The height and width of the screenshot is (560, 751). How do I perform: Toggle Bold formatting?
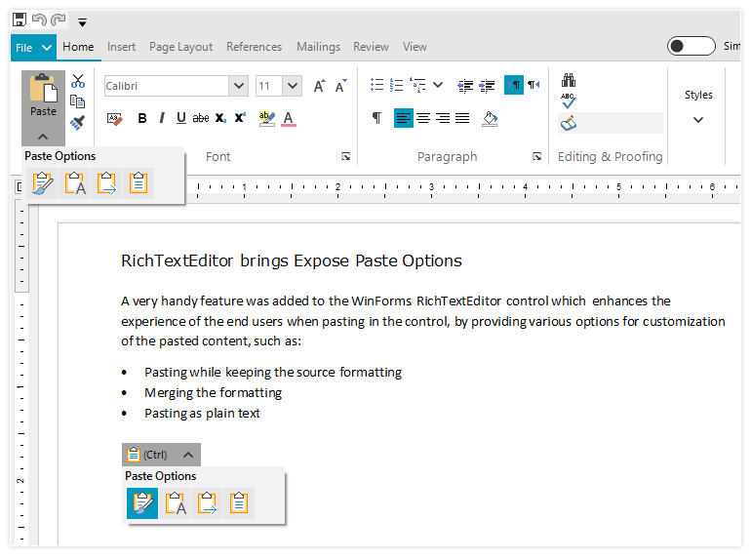142,118
